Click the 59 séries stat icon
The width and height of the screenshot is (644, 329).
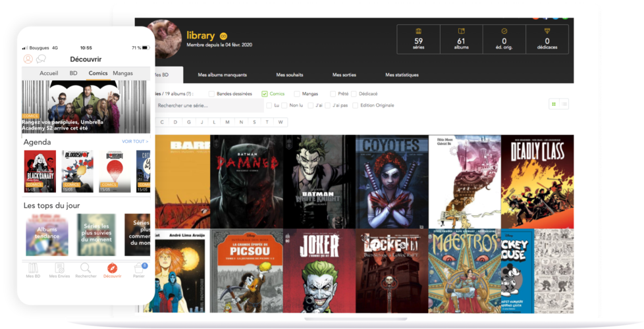pyautogui.click(x=419, y=31)
